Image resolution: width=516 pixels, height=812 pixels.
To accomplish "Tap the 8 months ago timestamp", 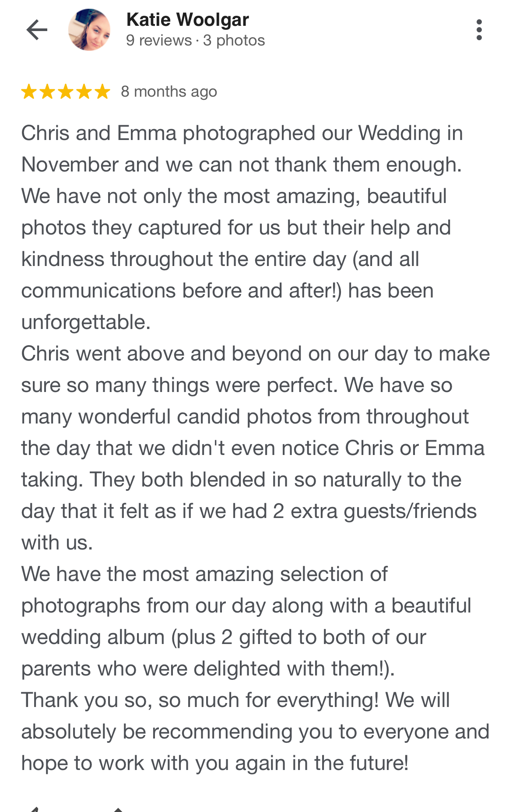I will click(169, 92).
